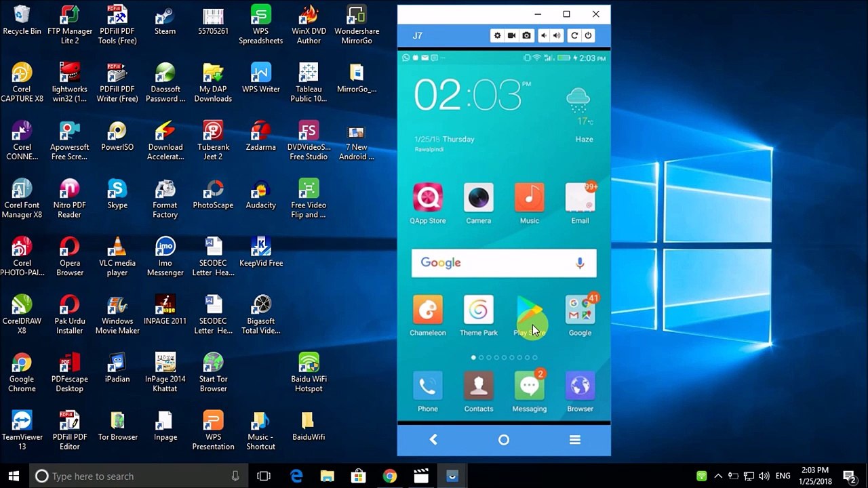Open the Google folder with the 41 badge
This screenshot has height=488, width=868.
[580, 314]
